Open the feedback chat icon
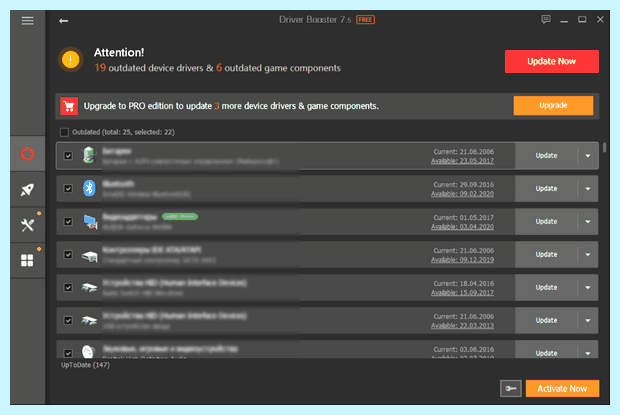 (x=546, y=19)
